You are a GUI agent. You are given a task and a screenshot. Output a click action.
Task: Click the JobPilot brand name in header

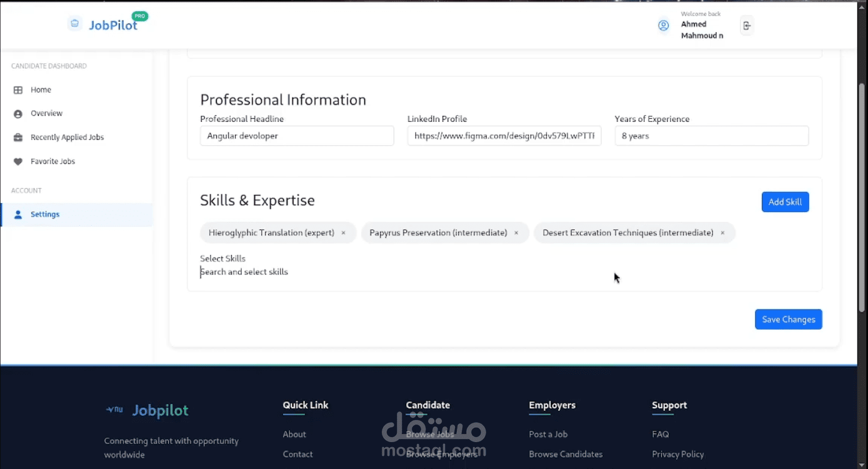tap(113, 26)
